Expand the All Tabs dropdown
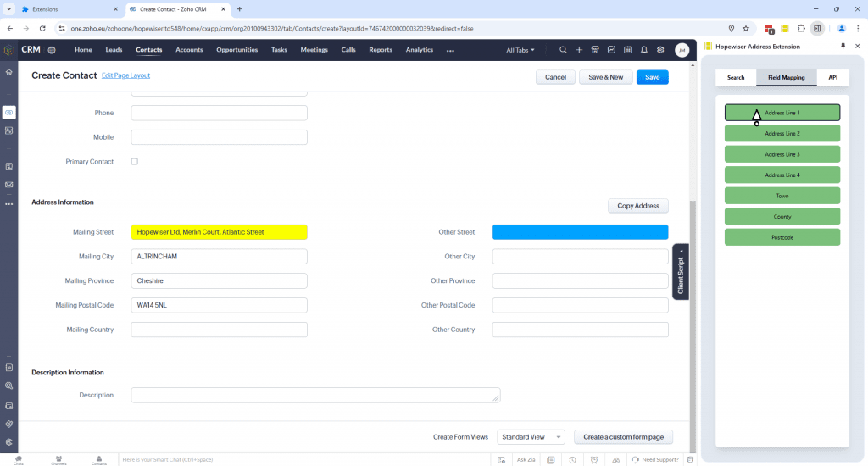The width and height of the screenshot is (868, 466). click(x=520, y=50)
